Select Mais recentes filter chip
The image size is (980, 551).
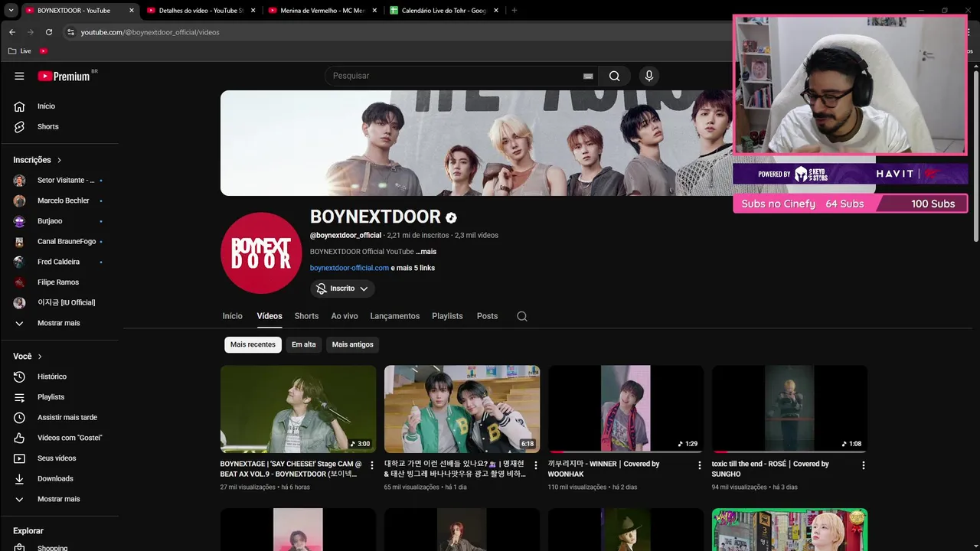pyautogui.click(x=253, y=344)
